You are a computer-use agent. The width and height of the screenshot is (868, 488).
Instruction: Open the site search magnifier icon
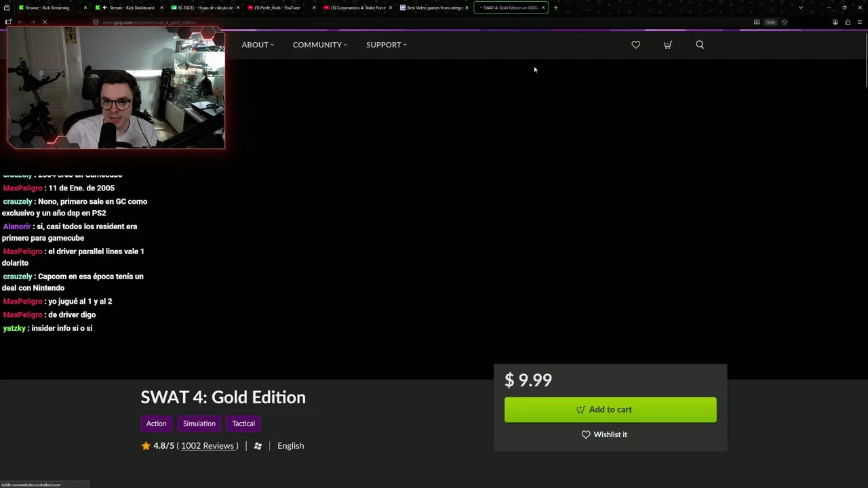pyautogui.click(x=700, y=45)
